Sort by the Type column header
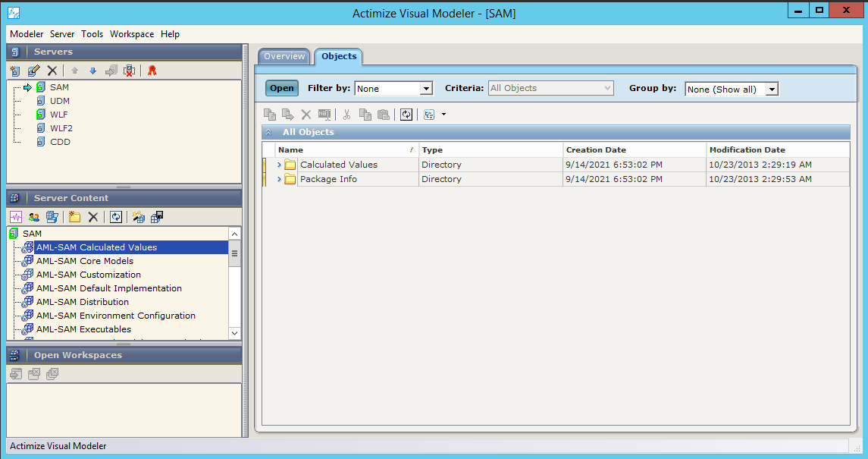Image resolution: width=868 pixels, height=459 pixels. (x=490, y=150)
